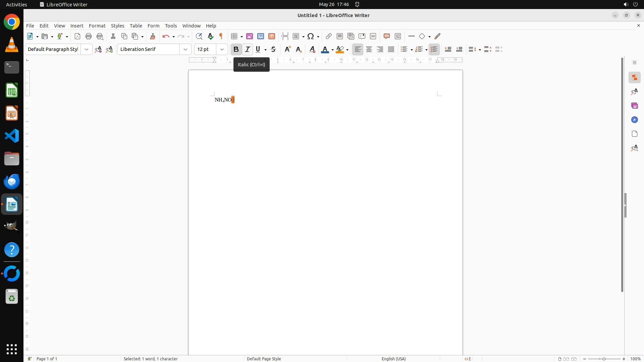Viewport: 644px width, 362px height.
Task: Open the Format menu
Action: (97, 26)
